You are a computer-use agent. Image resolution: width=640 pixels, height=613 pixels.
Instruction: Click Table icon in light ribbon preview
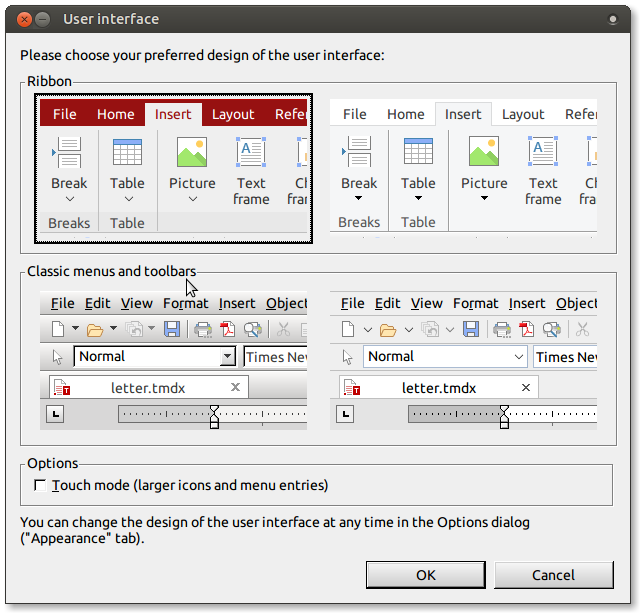[x=418, y=152]
